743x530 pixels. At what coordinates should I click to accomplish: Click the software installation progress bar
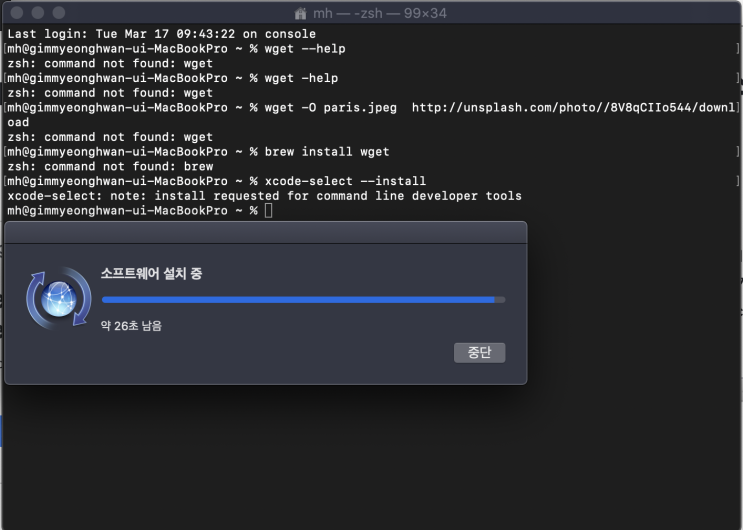(x=303, y=300)
